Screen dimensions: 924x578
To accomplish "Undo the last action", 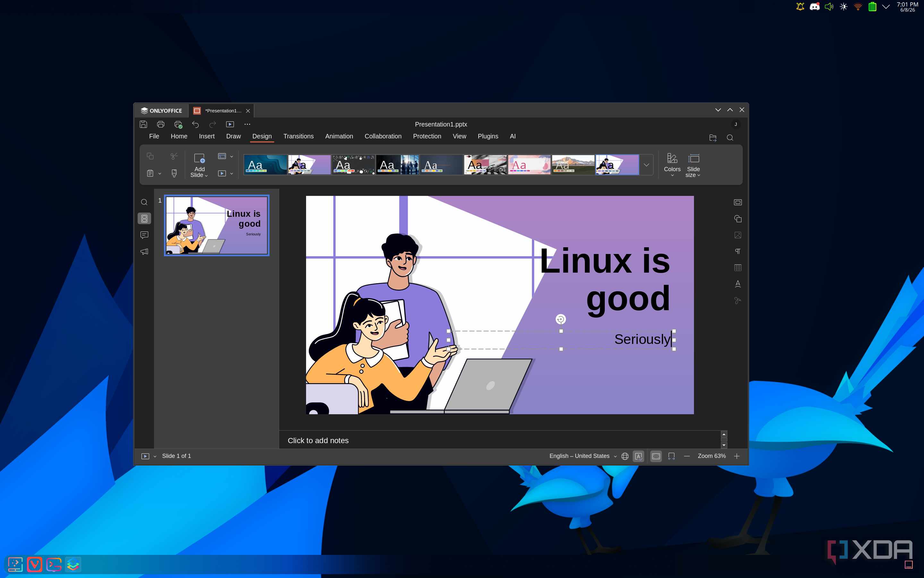I will 195,124.
